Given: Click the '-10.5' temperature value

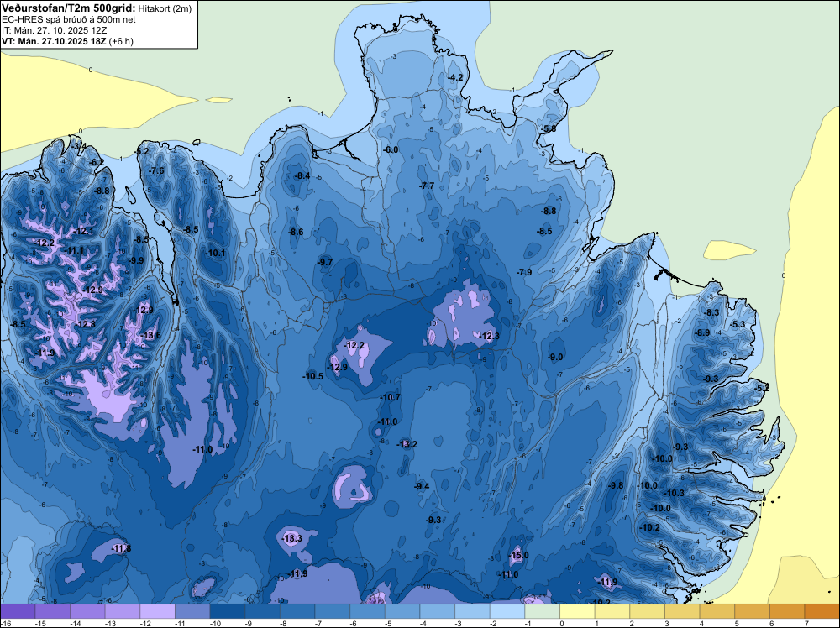Looking at the screenshot, I should click(x=312, y=376).
